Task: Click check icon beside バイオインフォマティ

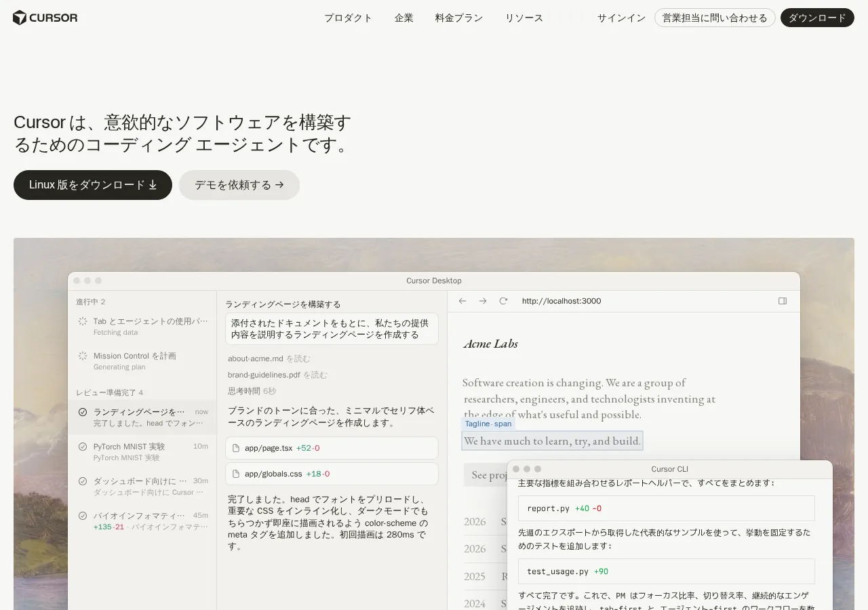Action: pyautogui.click(x=83, y=516)
